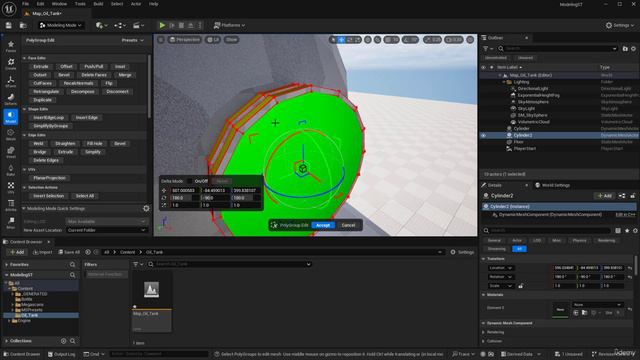Select Oil_Tank folder in content tree
640x360 pixels.
[x=29, y=315]
